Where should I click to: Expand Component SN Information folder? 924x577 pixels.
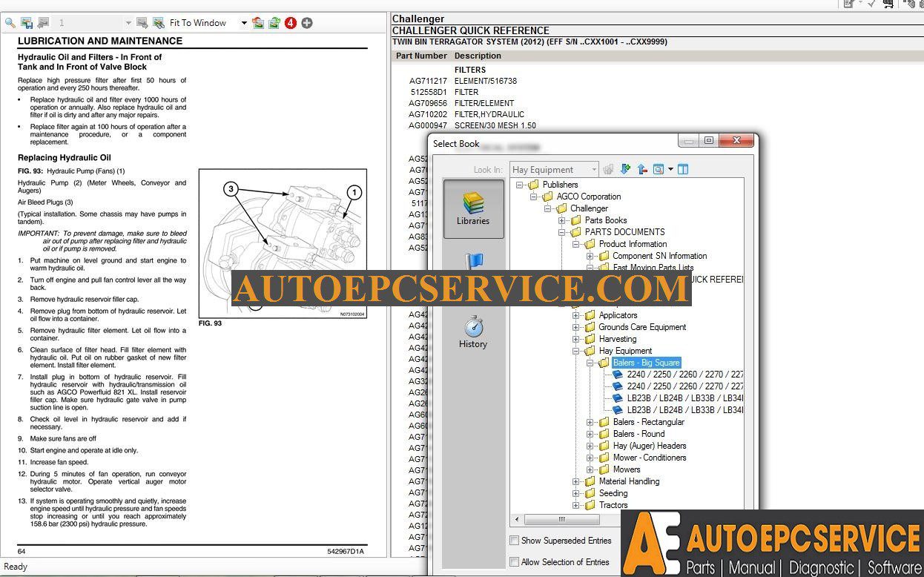coord(591,256)
